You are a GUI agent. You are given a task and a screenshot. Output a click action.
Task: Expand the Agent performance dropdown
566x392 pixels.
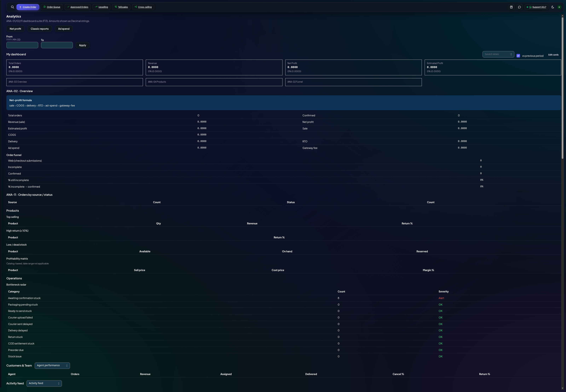[52, 365]
